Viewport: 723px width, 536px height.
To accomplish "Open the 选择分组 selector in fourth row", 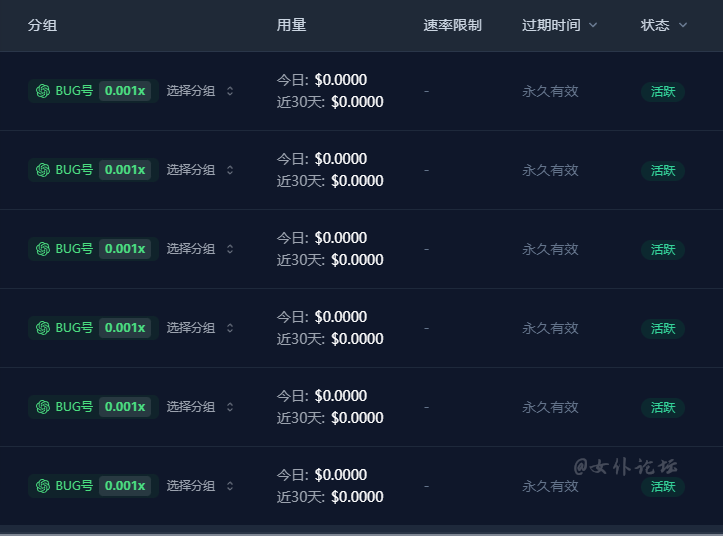I will tap(200, 328).
